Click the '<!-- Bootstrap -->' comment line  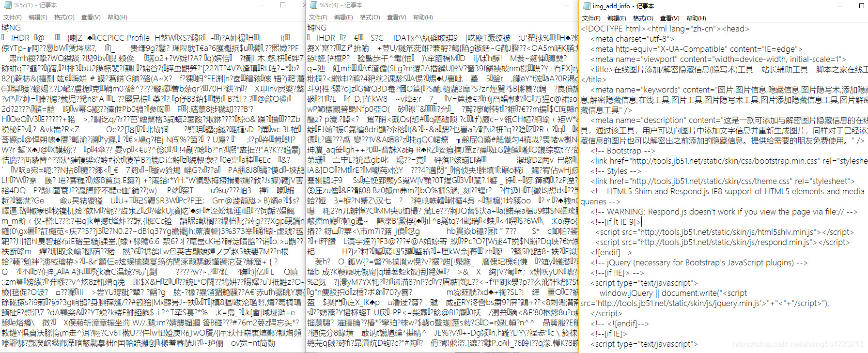(623, 151)
